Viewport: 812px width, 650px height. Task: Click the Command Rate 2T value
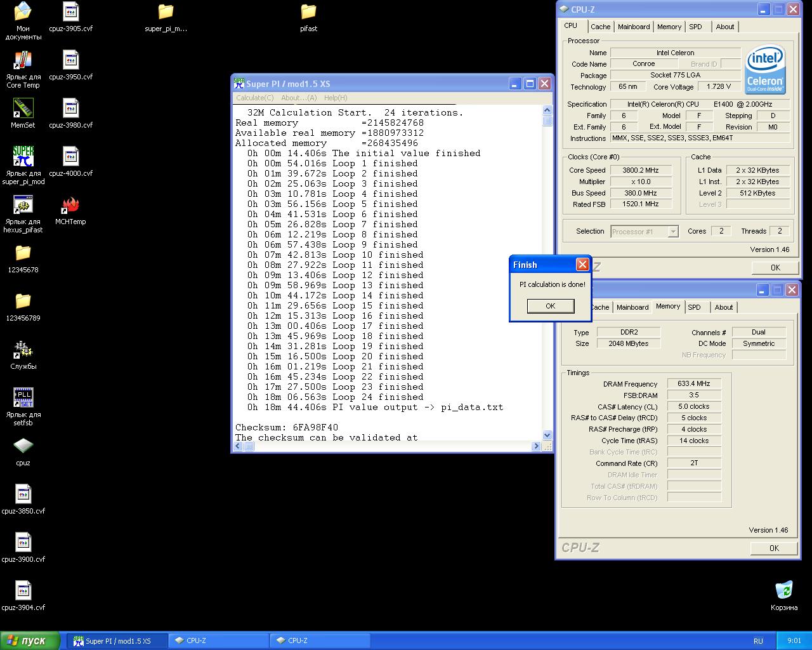[x=694, y=463]
